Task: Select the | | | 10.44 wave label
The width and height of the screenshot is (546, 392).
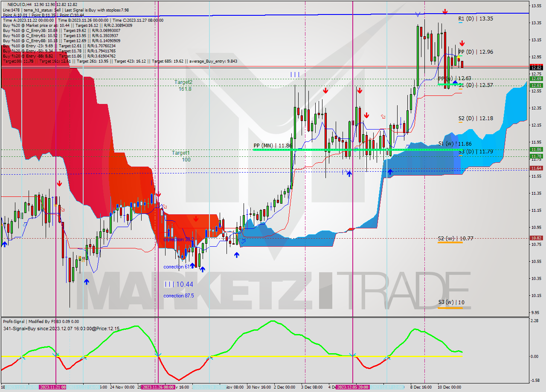Action: click(x=178, y=284)
